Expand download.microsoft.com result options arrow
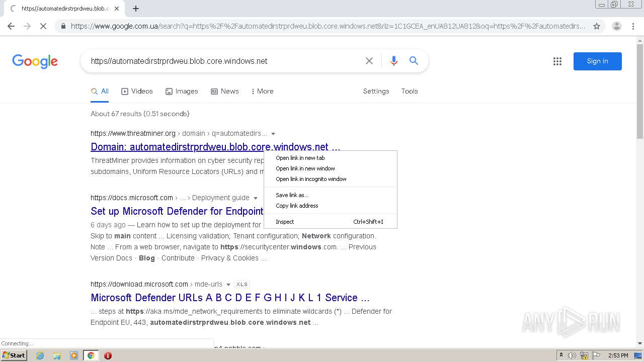This screenshot has width=644, height=362. point(228,285)
